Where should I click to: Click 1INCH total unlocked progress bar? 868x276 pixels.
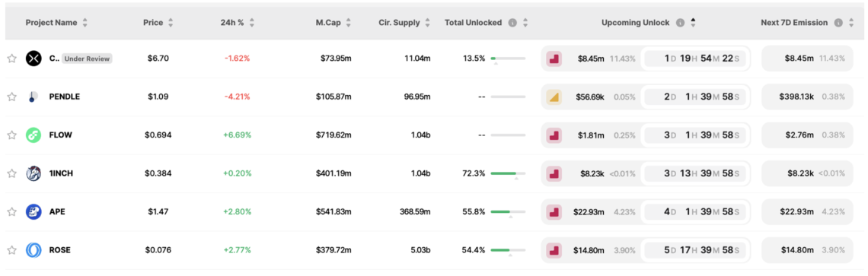pyautogui.click(x=508, y=173)
